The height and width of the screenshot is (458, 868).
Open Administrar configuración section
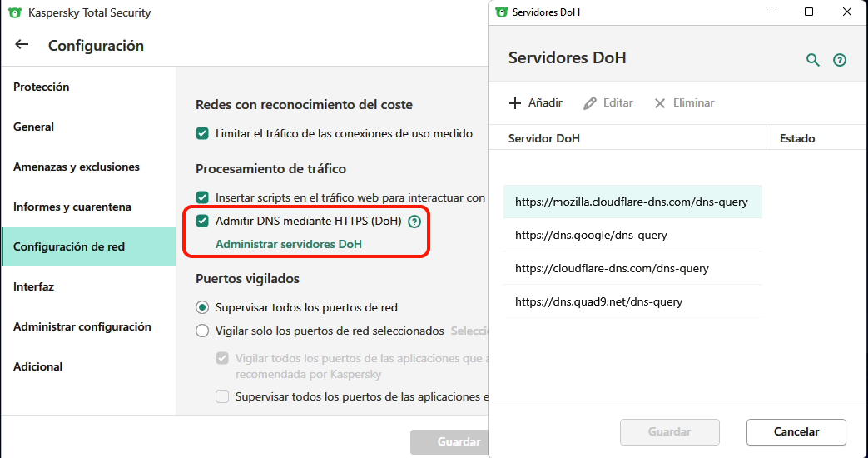coord(88,326)
